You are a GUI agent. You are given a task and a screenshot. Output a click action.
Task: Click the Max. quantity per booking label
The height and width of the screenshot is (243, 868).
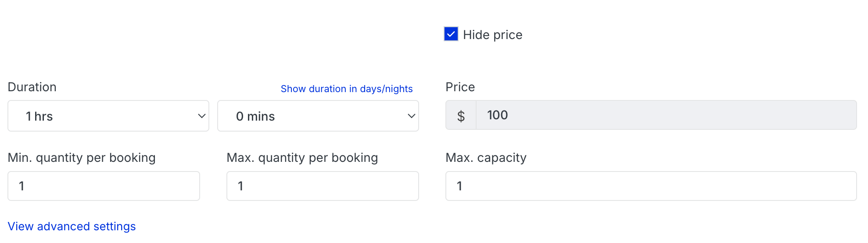pyautogui.click(x=302, y=157)
